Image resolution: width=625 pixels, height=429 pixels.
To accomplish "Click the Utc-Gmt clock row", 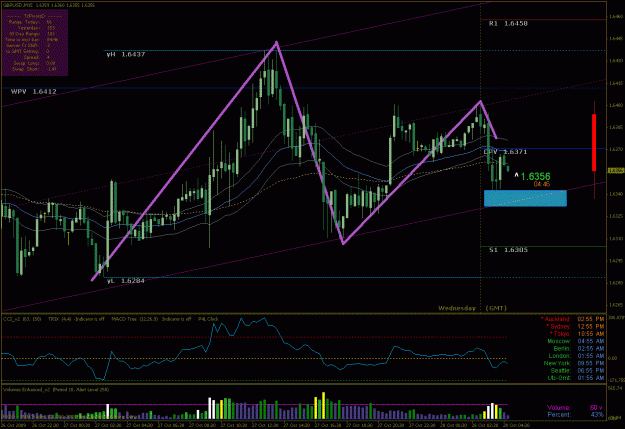I will (576, 378).
